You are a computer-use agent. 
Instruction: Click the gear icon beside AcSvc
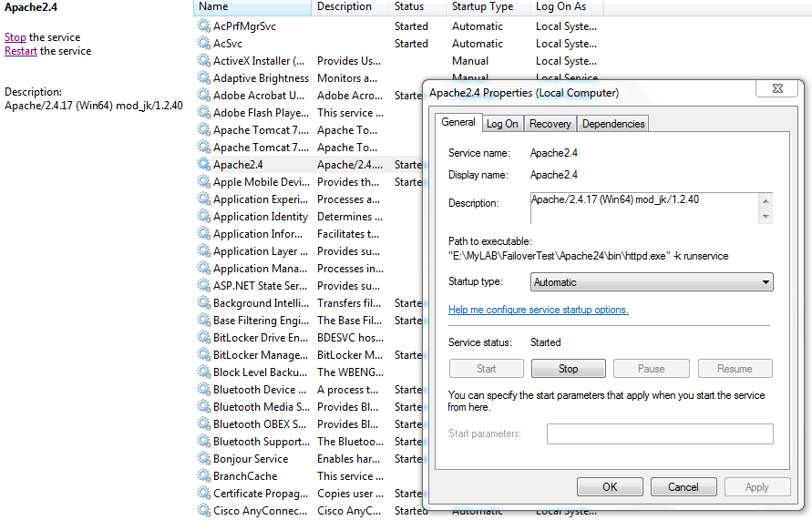pos(203,43)
